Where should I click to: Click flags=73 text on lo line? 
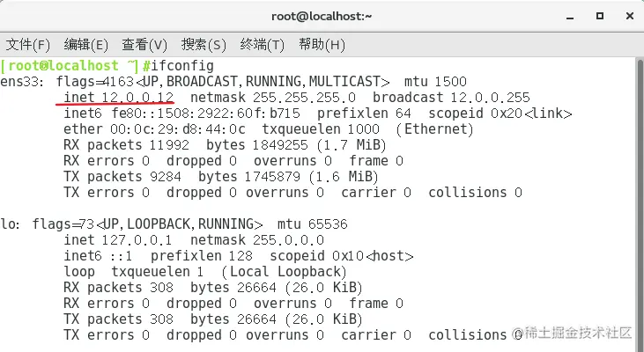pos(63,224)
